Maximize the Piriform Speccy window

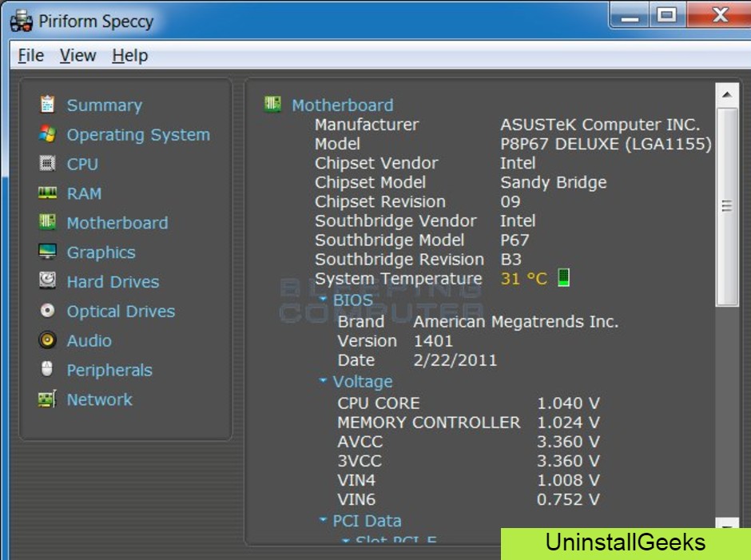click(666, 15)
